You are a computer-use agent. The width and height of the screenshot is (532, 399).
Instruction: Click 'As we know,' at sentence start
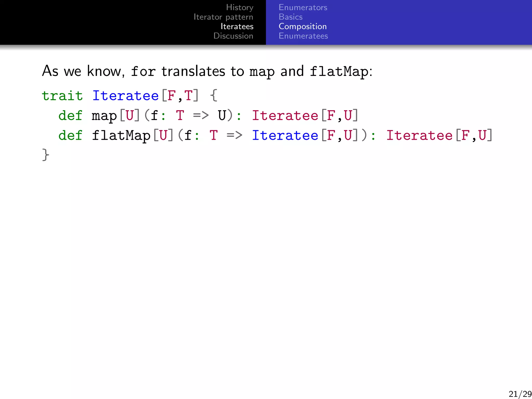(x=84, y=71)
